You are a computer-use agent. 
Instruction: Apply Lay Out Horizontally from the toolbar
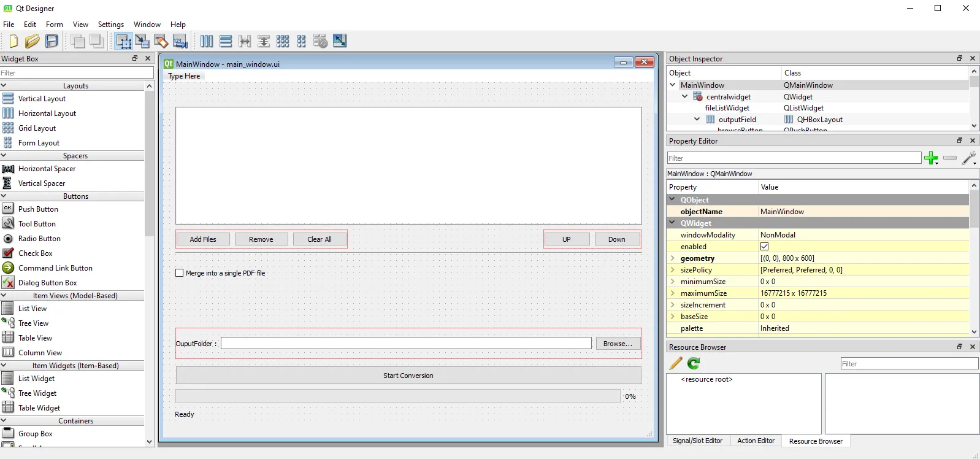point(207,41)
